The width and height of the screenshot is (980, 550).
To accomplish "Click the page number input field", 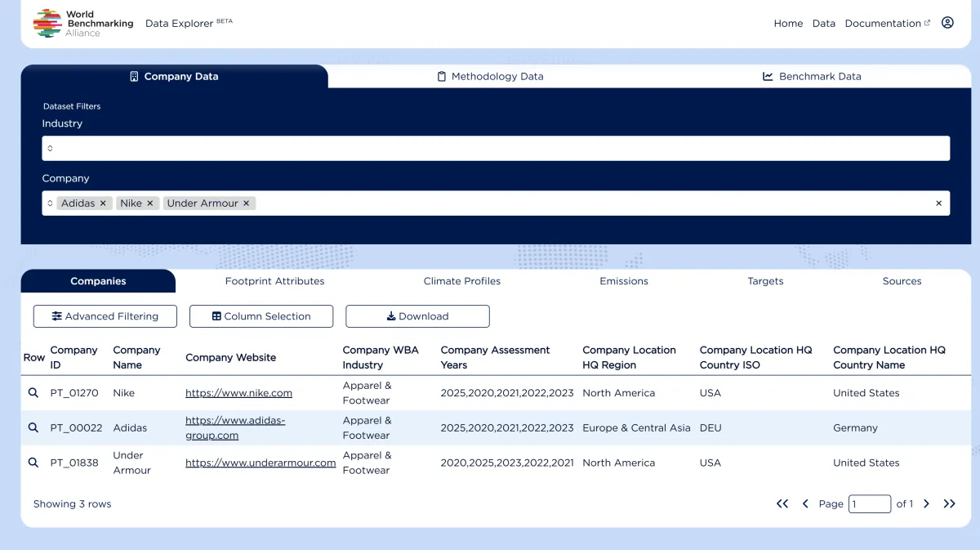I will point(869,503).
